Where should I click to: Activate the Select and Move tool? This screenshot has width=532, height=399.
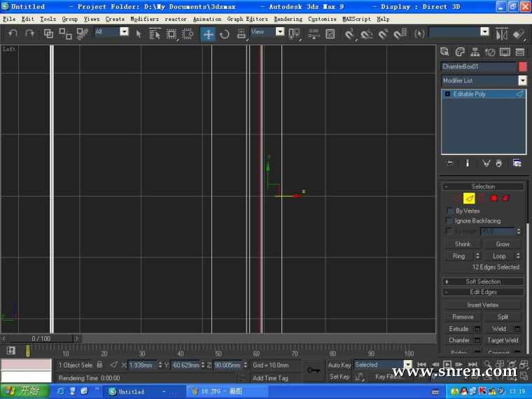click(x=208, y=34)
